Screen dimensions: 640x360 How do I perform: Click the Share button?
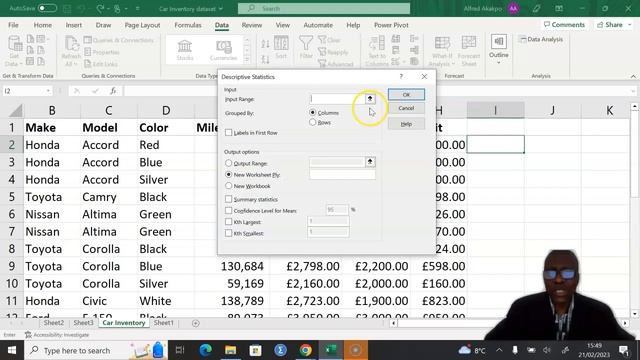point(610,25)
